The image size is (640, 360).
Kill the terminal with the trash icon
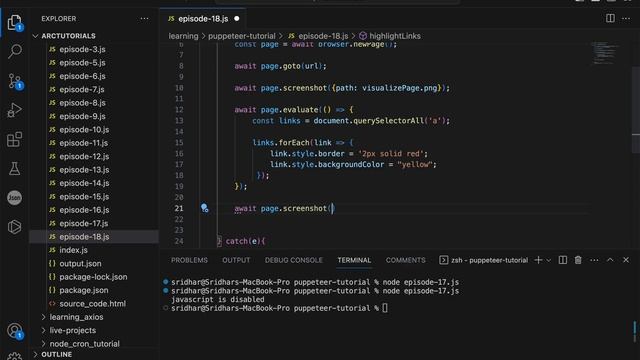pos(578,260)
